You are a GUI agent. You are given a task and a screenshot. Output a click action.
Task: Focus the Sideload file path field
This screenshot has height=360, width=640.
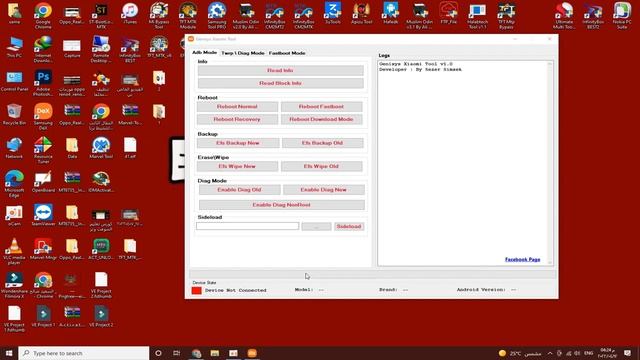[x=247, y=226]
